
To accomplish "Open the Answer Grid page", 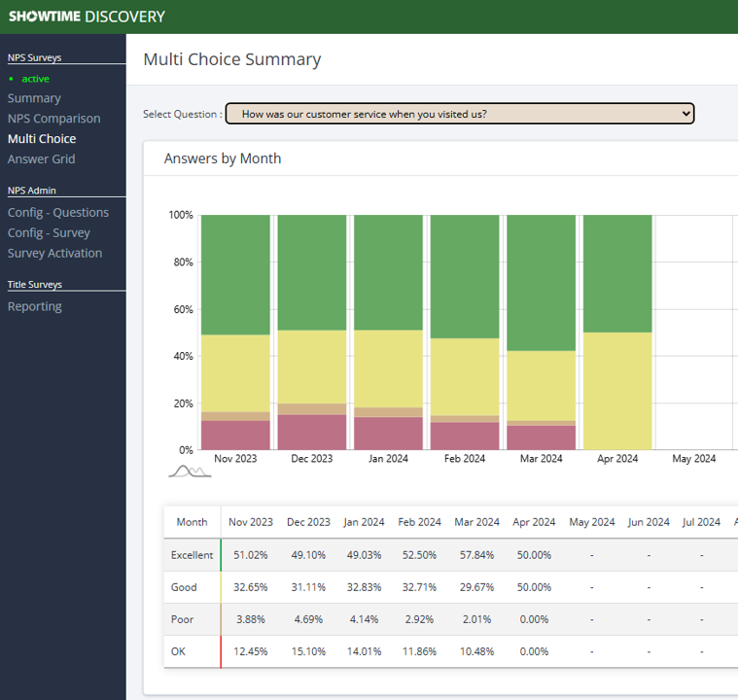I will click(41, 159).
